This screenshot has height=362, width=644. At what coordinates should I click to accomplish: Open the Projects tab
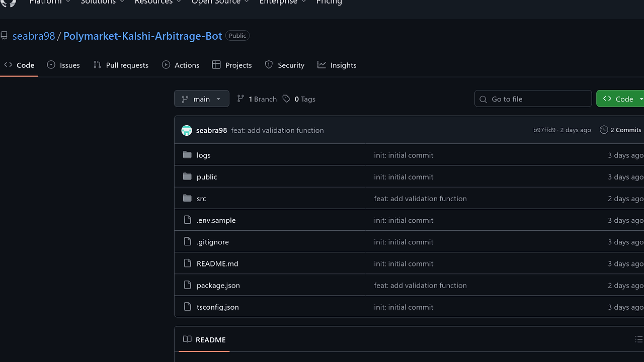click(232, 65)
